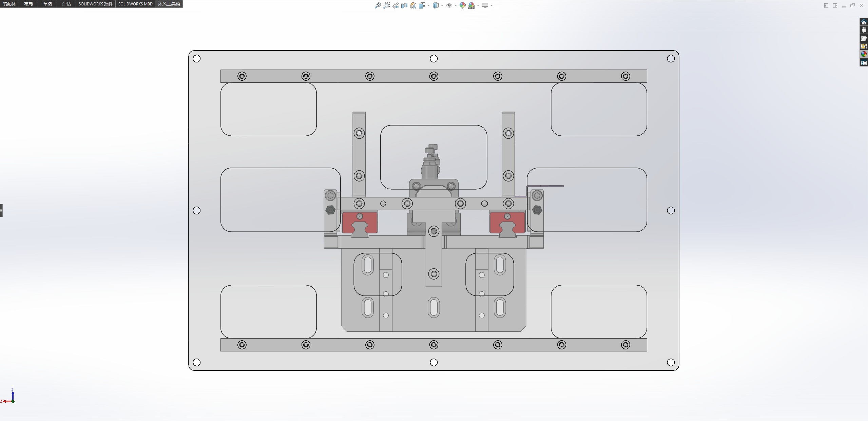Open File Explorer task pane icon
The width and height of the screenshot is (868, 421).
coord(864,38)
